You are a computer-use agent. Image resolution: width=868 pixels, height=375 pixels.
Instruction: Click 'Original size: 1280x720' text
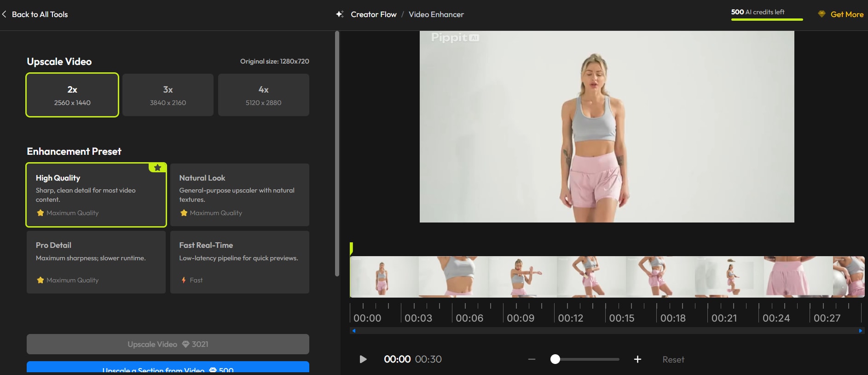[x=275, y=61]
